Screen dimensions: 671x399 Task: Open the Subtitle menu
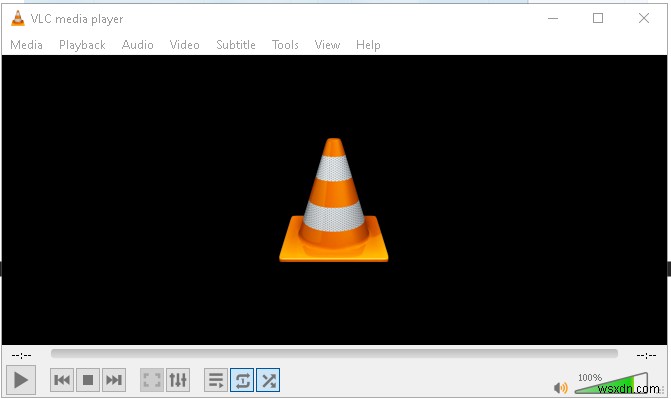tap(236, 45)
